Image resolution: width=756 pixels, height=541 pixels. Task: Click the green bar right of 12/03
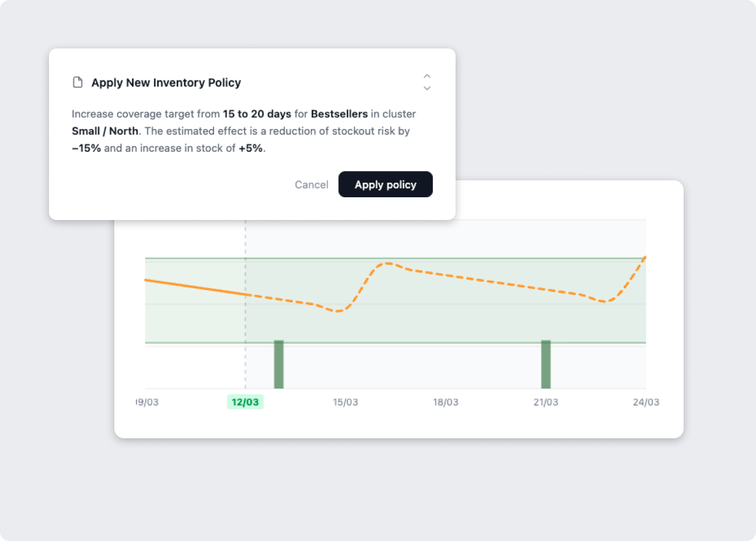pos(279,364)
